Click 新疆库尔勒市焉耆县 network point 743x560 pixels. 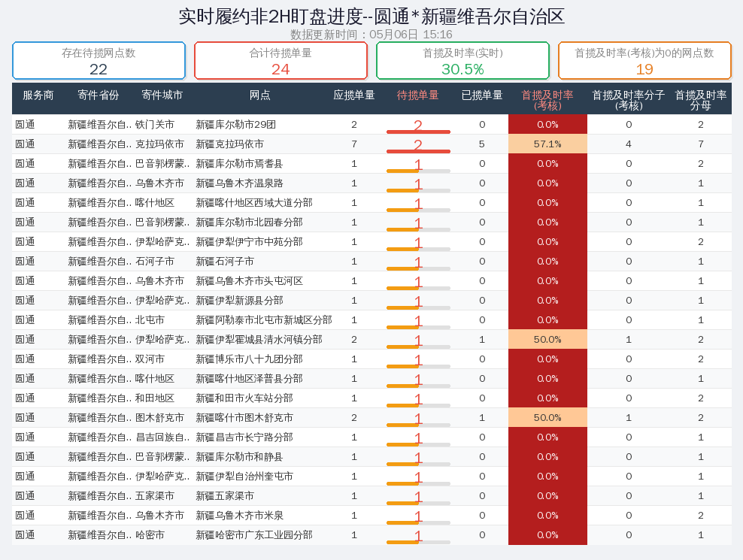(x=239, y=164)
